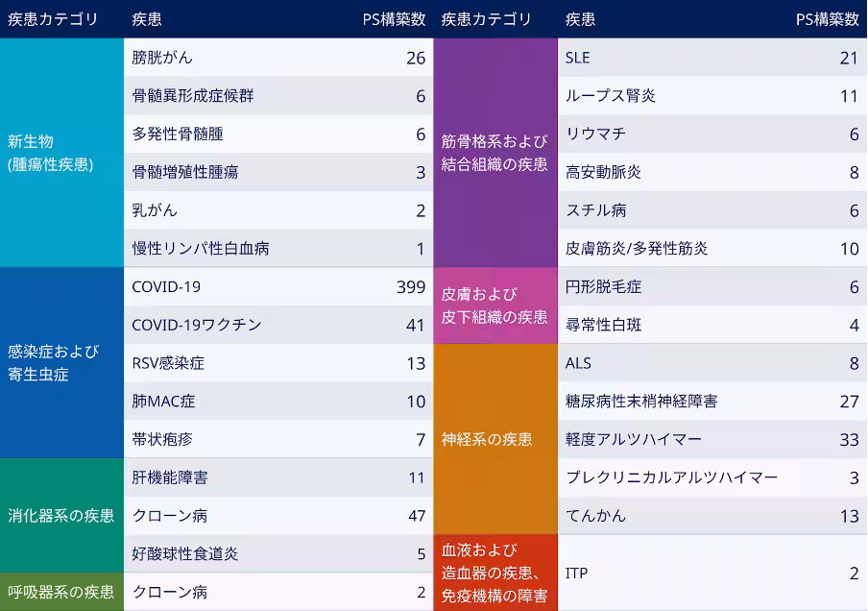Select the 神経系の疾患 category block
868x611 pixels.
[x=494, y=439]
